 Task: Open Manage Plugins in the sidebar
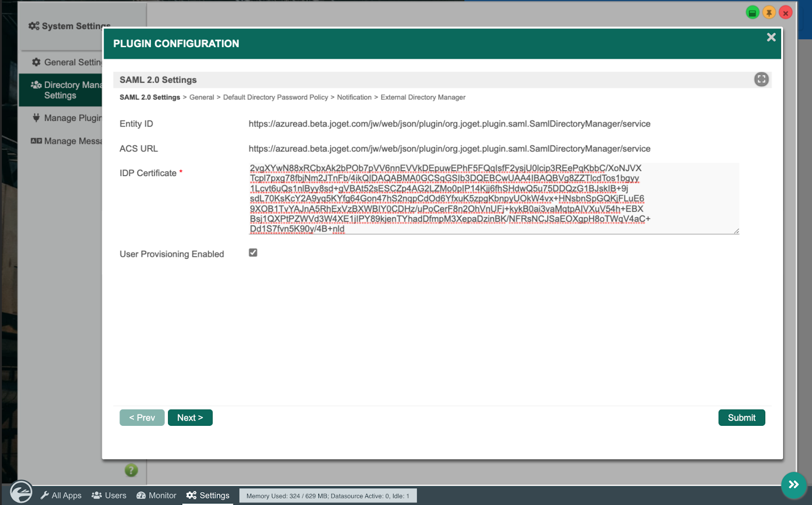coord(61,118)
